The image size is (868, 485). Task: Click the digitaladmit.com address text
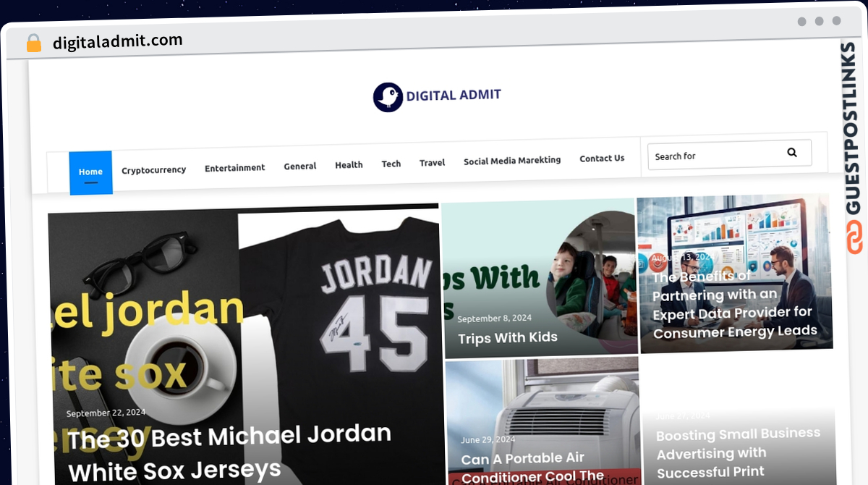pos(118,41)
